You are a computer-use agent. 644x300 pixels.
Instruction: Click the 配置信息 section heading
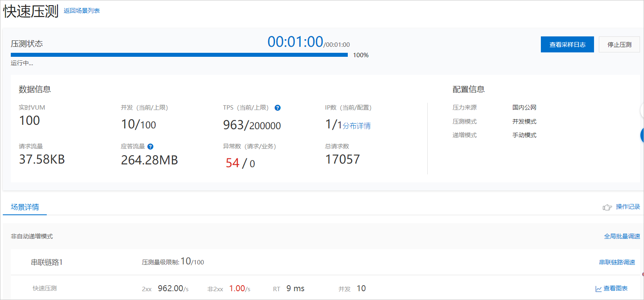point(469,89)
